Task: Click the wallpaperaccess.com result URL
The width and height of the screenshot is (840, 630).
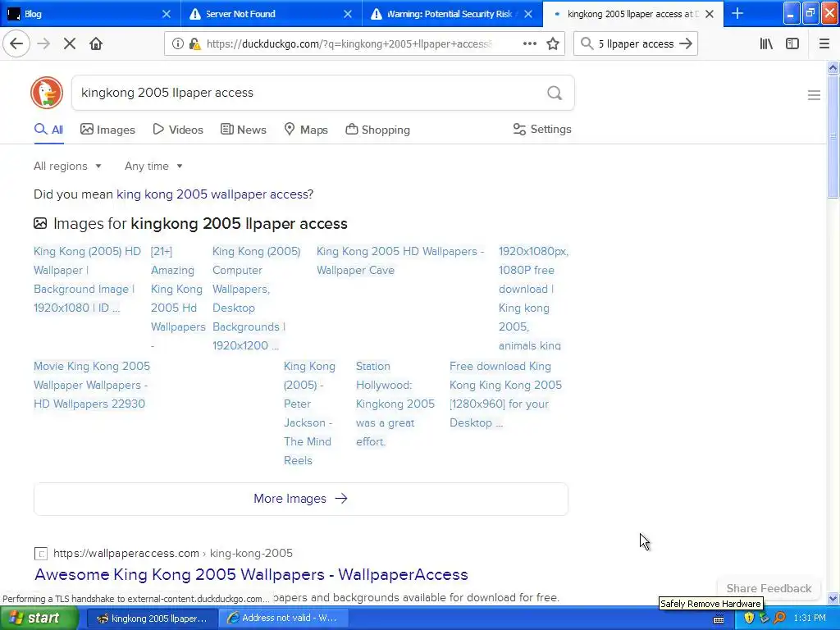Action: click(x=172, y=553)
